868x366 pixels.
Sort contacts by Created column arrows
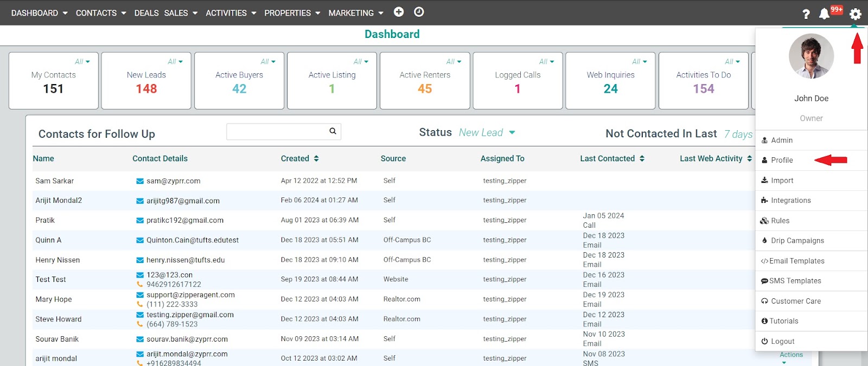(x=316, y=159)
